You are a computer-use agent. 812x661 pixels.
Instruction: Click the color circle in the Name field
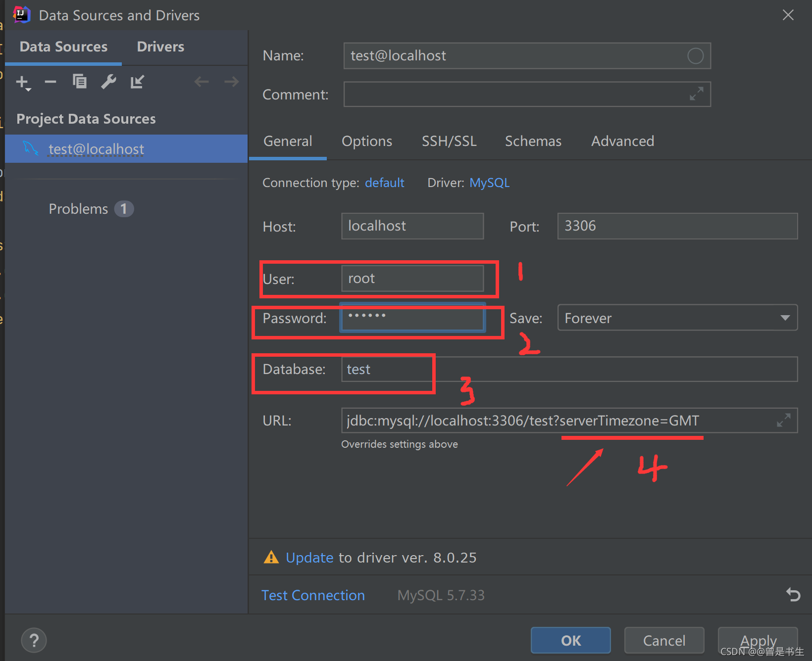(x=696, y=56)
